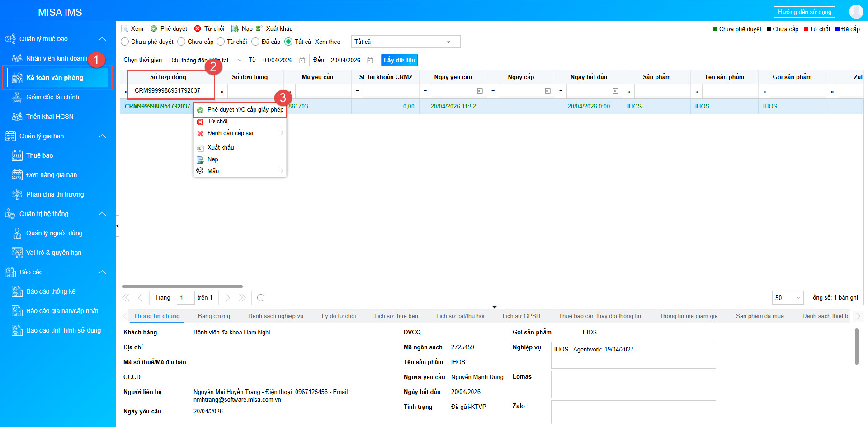Click the Từ chối red X toolbar icon
868x431 pixels.
point(198,29)
